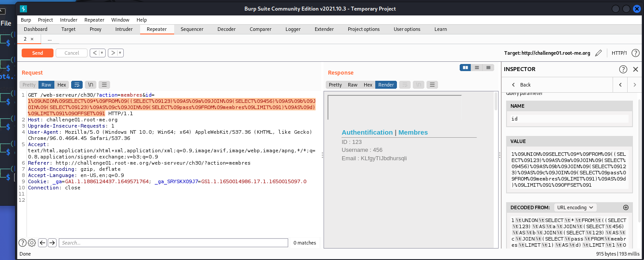The width and height of the screenshot is (644, 260).
Task: Open the URL encoding dropdown
Action: (x=574, y=207)
